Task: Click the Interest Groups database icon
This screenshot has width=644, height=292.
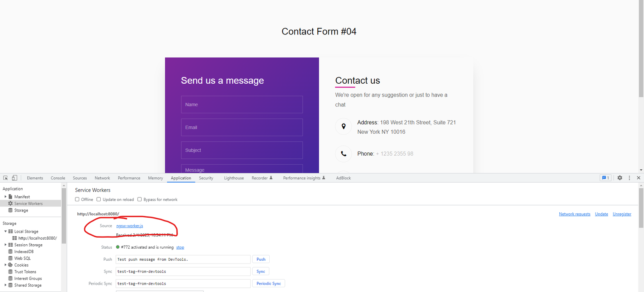Action: tap(11, 278)
